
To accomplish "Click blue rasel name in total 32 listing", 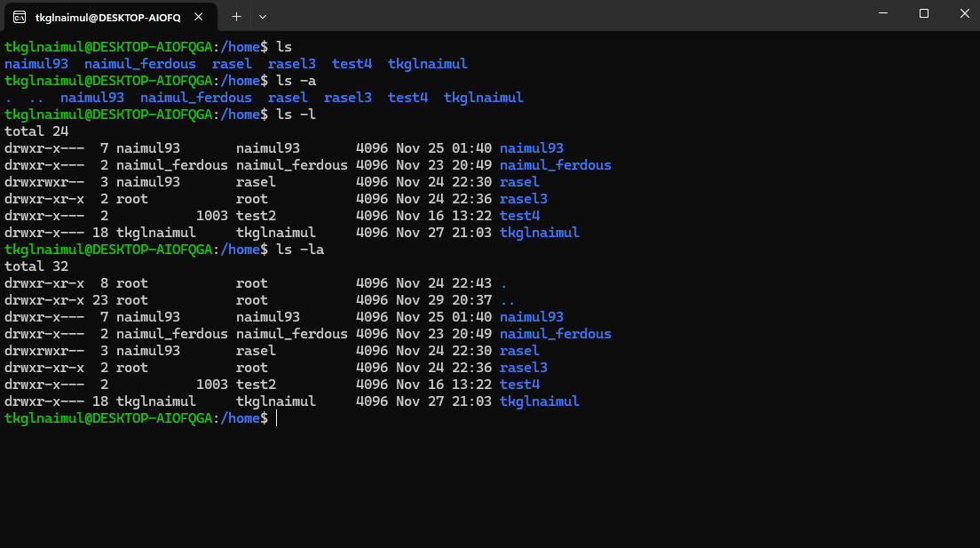I will (519, 351).
